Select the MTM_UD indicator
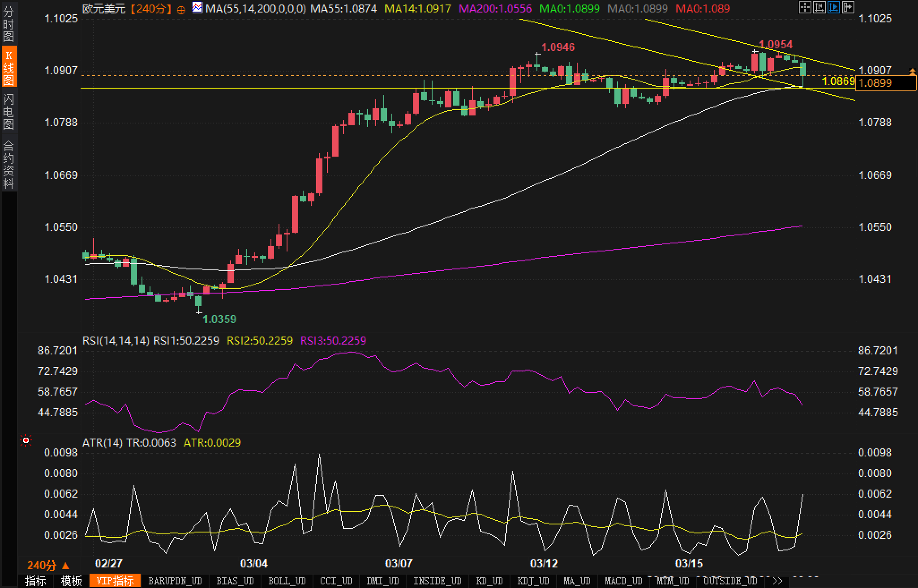 coord(673,581)
